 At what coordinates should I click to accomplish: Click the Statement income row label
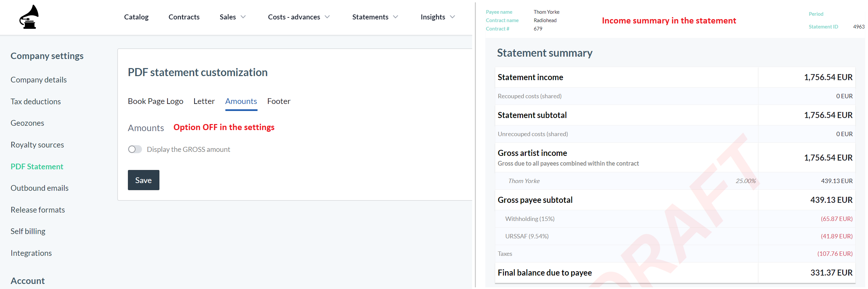530,77
